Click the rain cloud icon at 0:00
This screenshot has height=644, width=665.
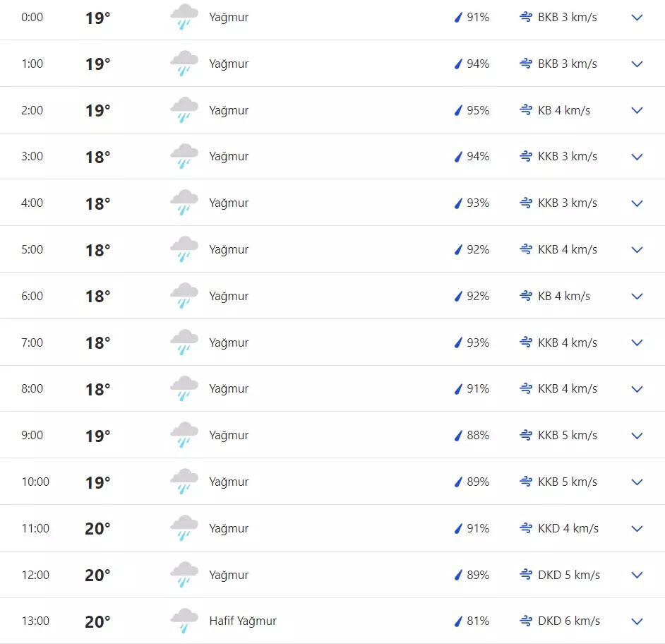pos(184,17)
